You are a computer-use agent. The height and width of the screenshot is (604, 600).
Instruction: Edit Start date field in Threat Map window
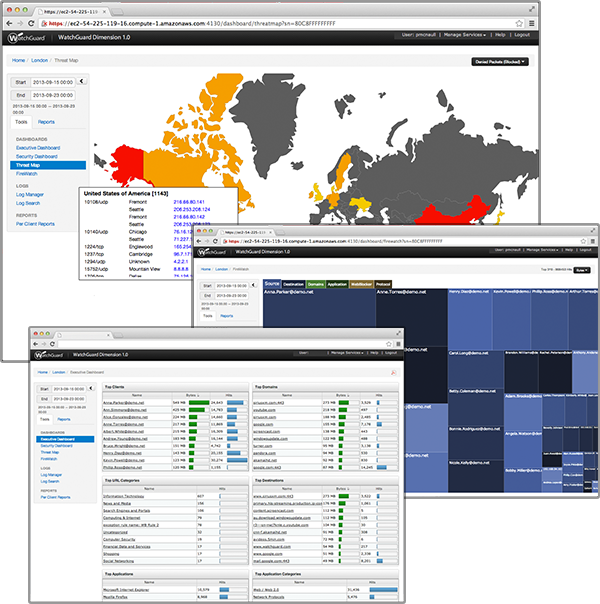53,82
